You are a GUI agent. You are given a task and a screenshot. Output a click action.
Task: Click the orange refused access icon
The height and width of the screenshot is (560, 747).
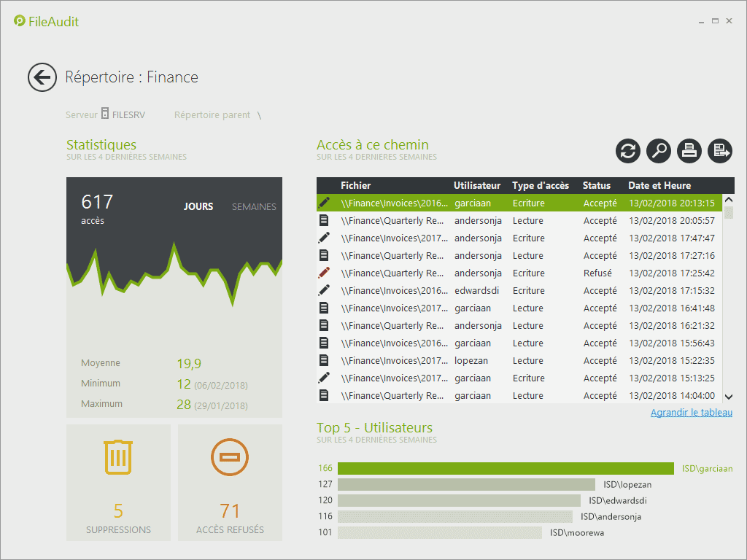230,457
